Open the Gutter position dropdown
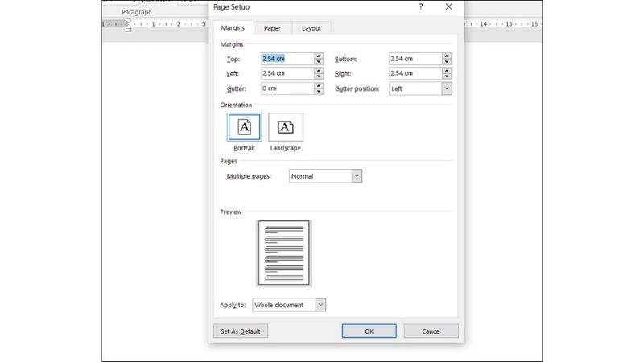Screen dimensions: 644x362 [x=447, y=88]
